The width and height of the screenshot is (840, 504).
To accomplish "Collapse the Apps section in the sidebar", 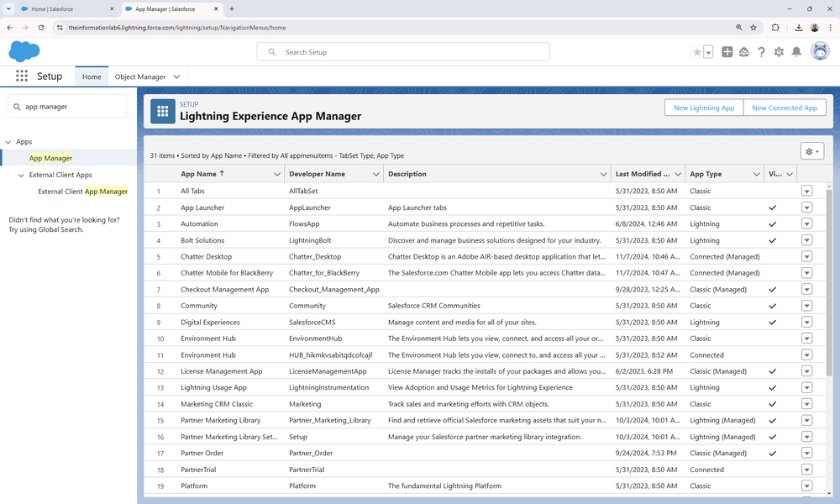I will pos(7,141).
